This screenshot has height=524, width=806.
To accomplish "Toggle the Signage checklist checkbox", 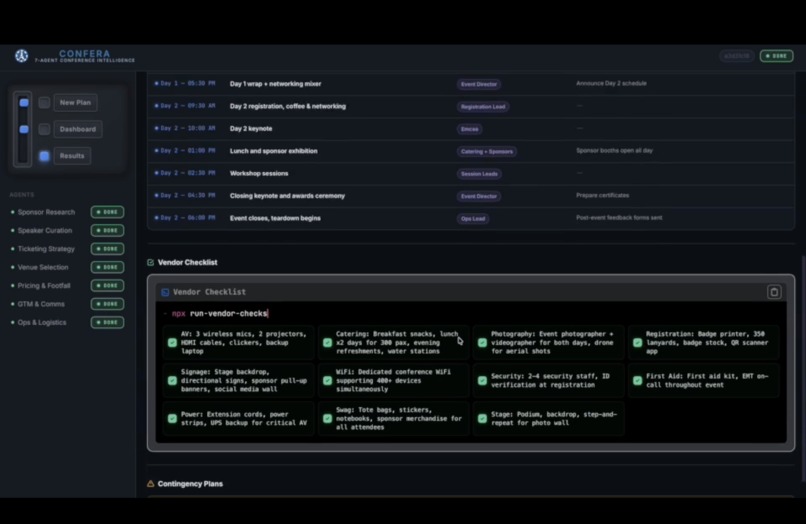I will click(x=172, y=381).
